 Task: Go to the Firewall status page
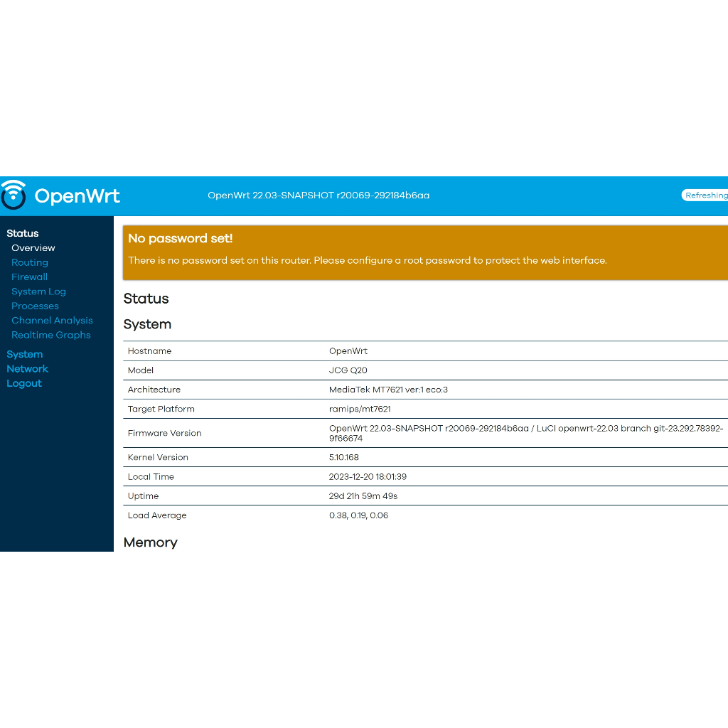tap(30, 277)
